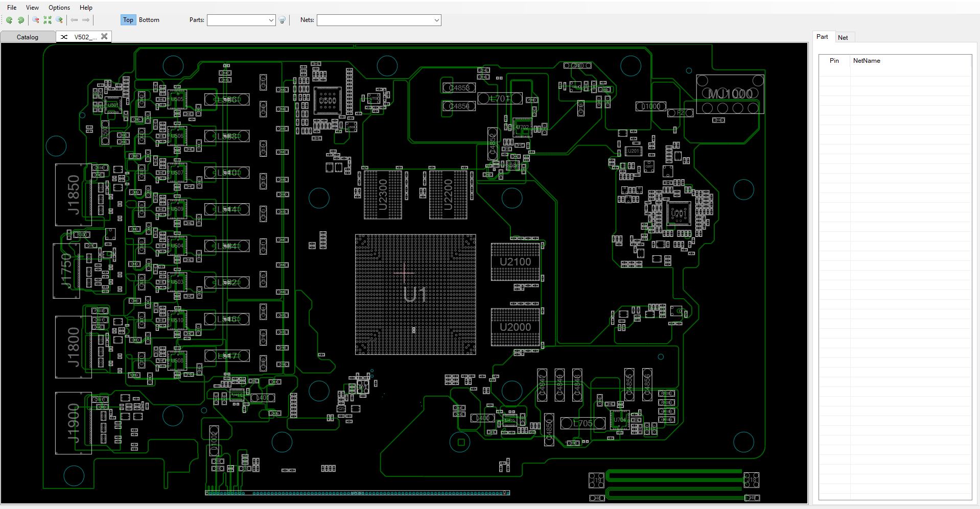Screen dimensions: 980x509
Task: Select the C4853 capacitor
Action: [459, 88]
